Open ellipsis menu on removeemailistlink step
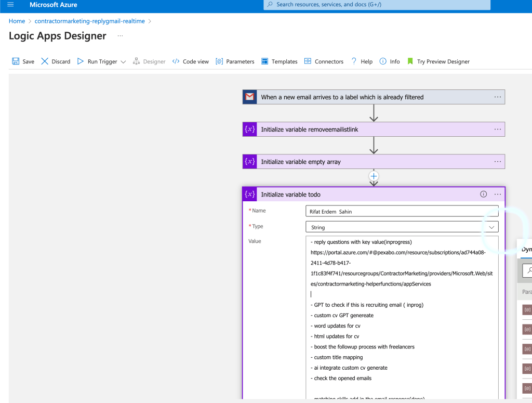532x403 pixels. point(497,129)
